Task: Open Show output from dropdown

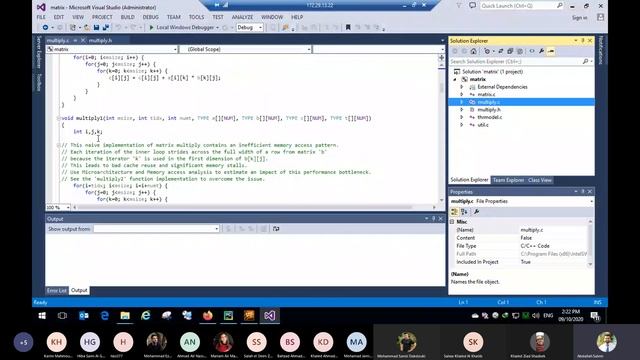Action: (156, 229)
